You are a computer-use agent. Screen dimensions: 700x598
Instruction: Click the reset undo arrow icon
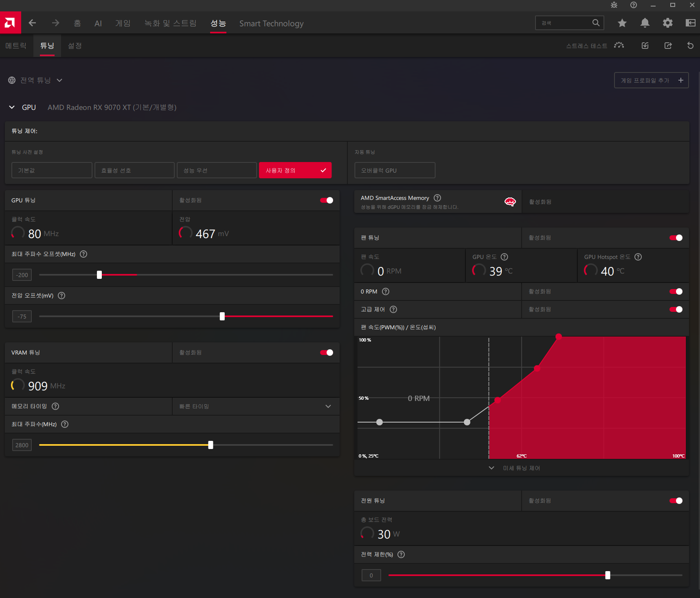pyautogui.click(x=690, y=46)
